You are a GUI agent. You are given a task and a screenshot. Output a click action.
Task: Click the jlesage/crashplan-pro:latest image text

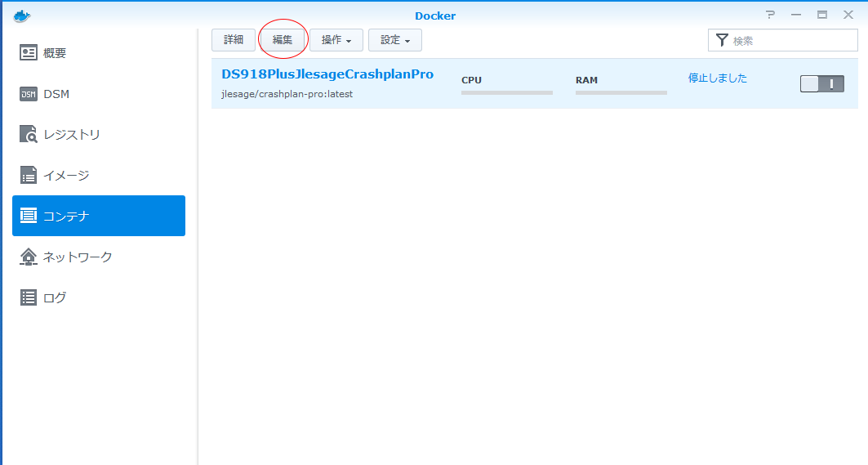(x=287, y=94)
